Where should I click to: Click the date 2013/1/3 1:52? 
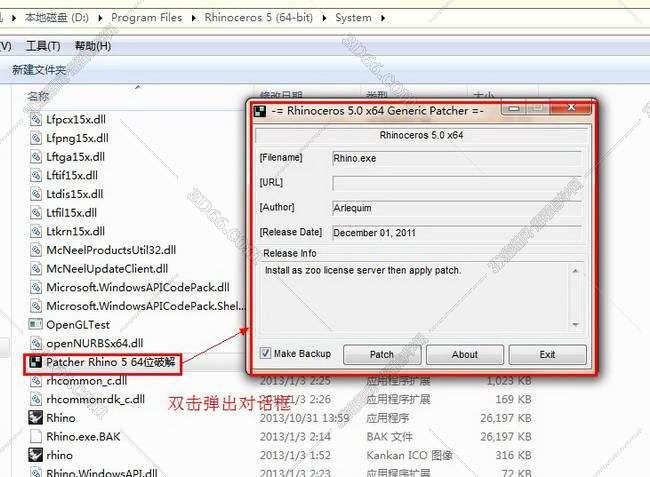coord(295,455)
